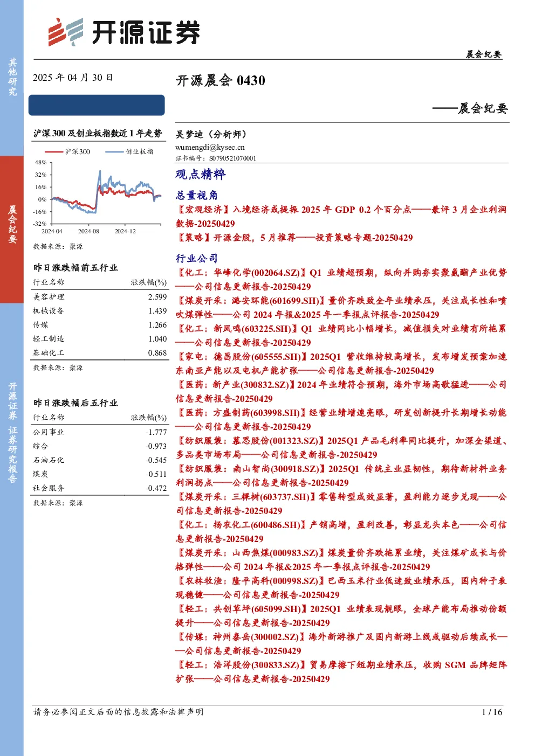The image size is (535, 756).
Task: Click the 基础化工 value 0.868
Action: point(157,353)
